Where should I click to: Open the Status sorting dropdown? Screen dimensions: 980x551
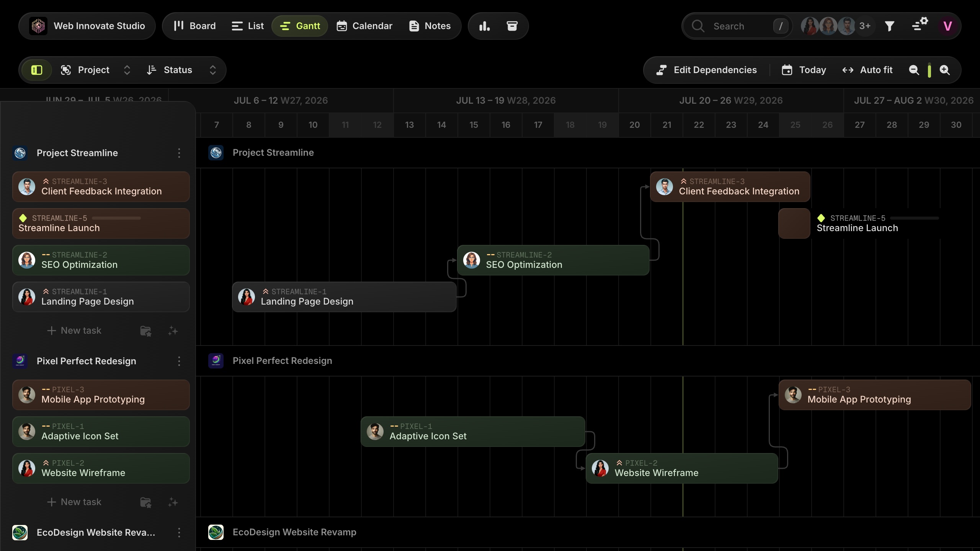[x=181, y=70]
